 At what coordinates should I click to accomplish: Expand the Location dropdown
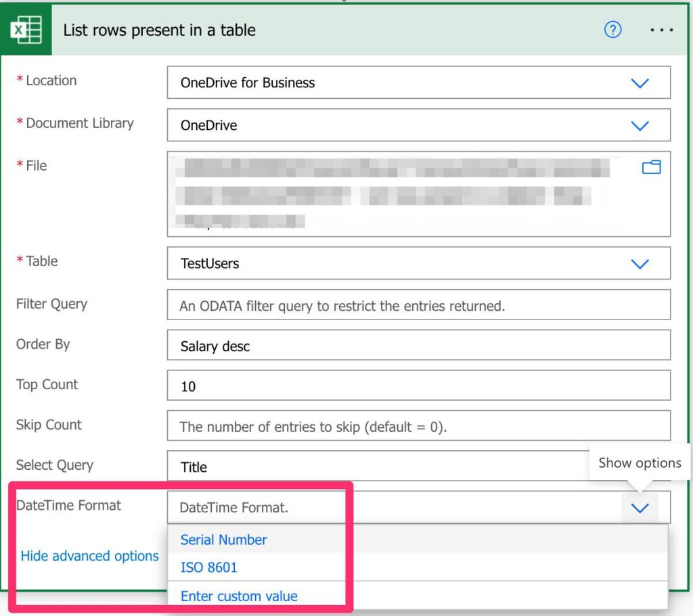640,83
